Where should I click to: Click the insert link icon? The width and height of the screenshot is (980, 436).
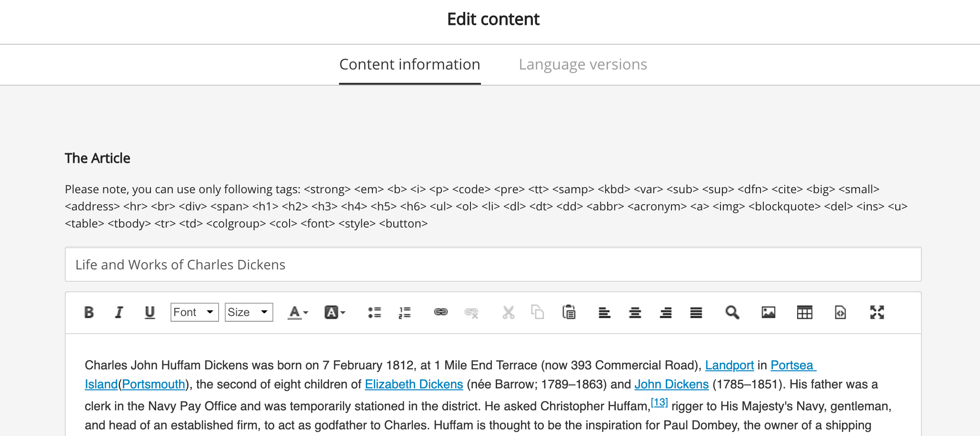coord(441,312)
